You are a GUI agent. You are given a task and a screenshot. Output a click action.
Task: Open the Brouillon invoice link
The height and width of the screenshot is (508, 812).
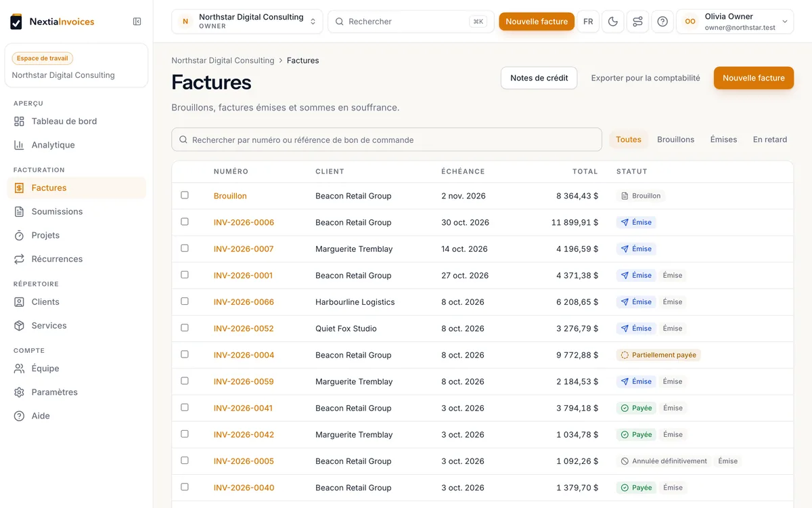230,196
